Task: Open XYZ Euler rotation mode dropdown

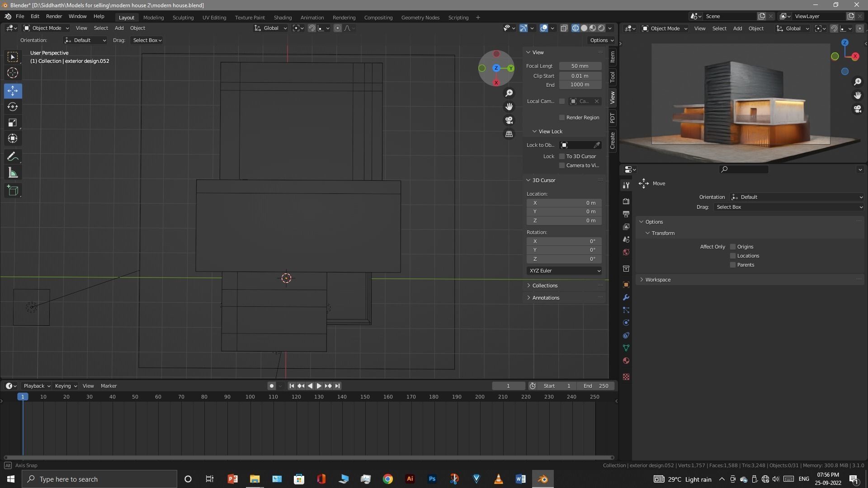Action: tap(564, 271)
